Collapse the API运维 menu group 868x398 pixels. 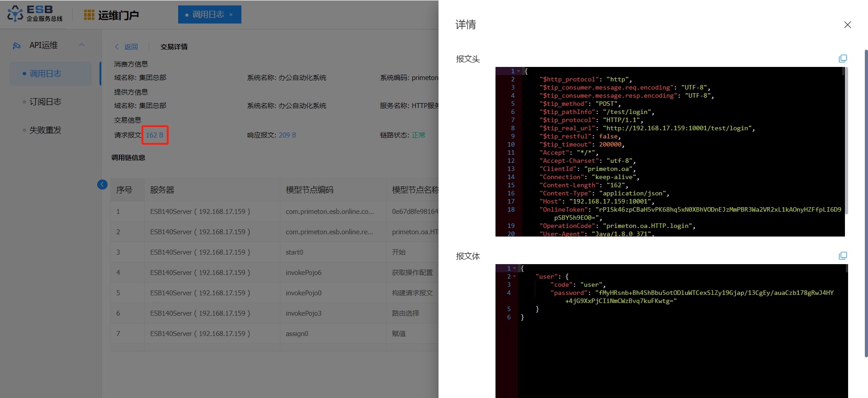pos(82,45)
